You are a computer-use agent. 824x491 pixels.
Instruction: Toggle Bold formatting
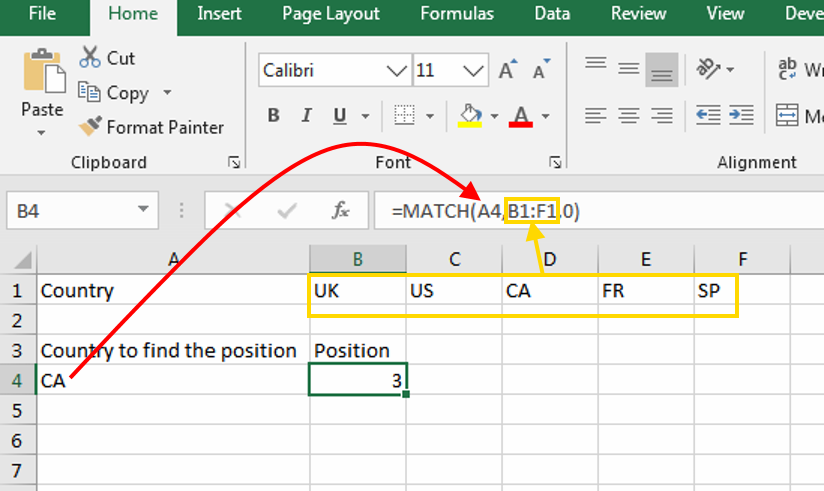click(x=273, y=116)
